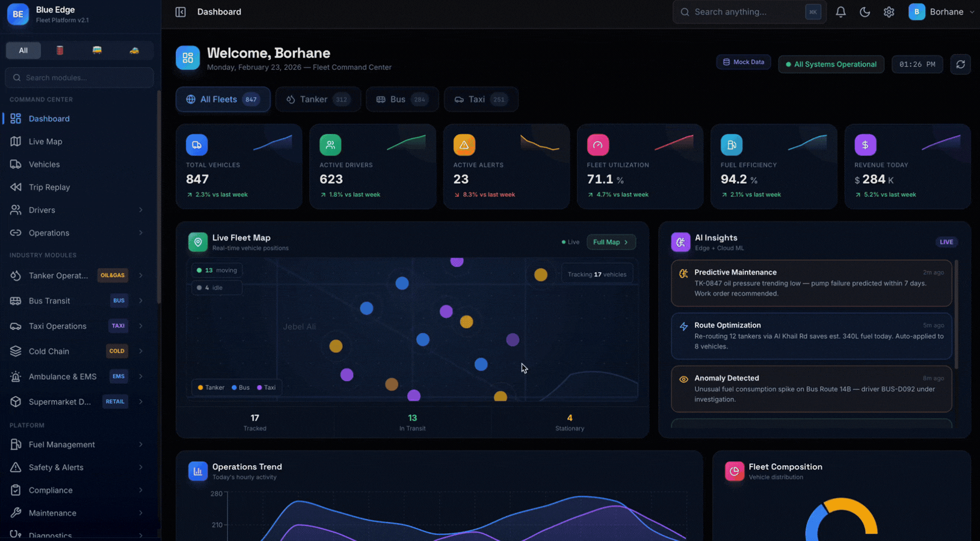Toggle dark mode with the moon icon

[864, 11]
